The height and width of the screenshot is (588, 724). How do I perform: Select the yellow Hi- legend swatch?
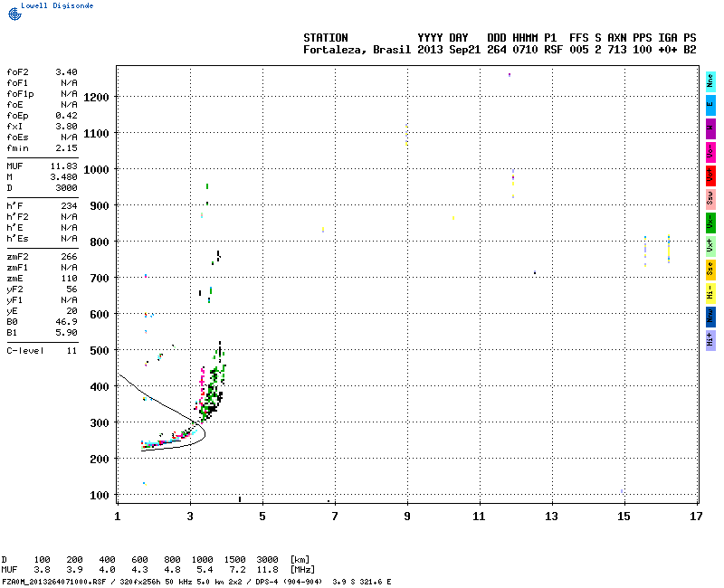(710, 293)
